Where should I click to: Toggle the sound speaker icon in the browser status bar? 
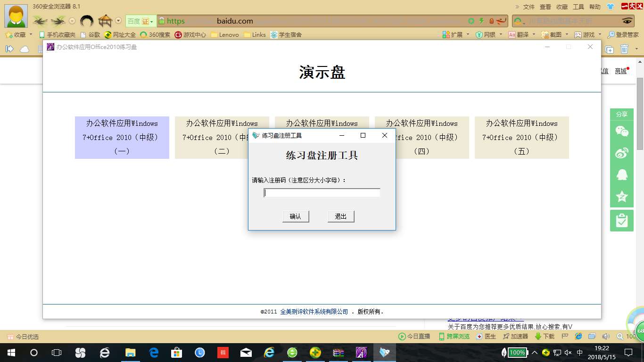(x=606, y=337)
